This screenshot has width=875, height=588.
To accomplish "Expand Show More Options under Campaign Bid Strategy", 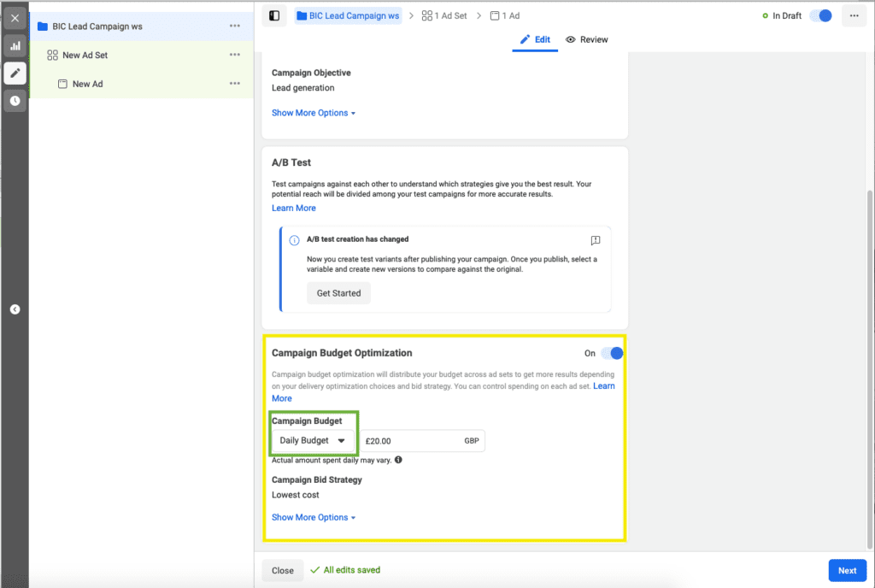I will [x=313, y=517].
